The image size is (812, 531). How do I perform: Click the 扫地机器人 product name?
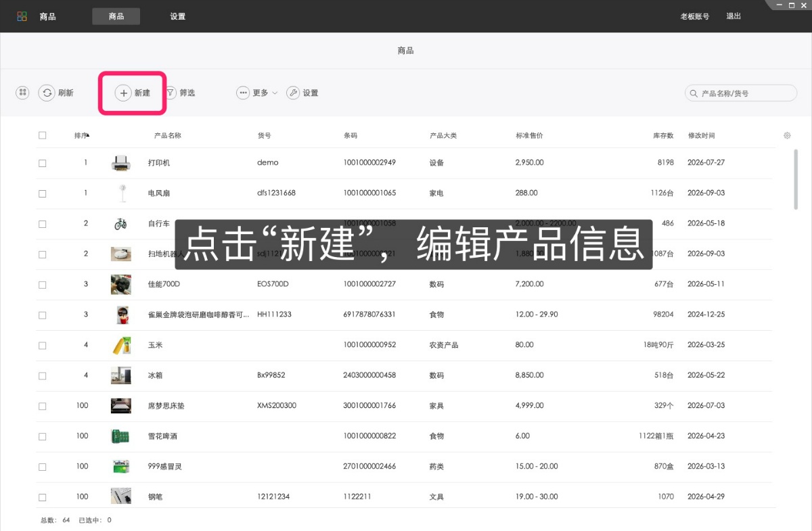[166, 254]
